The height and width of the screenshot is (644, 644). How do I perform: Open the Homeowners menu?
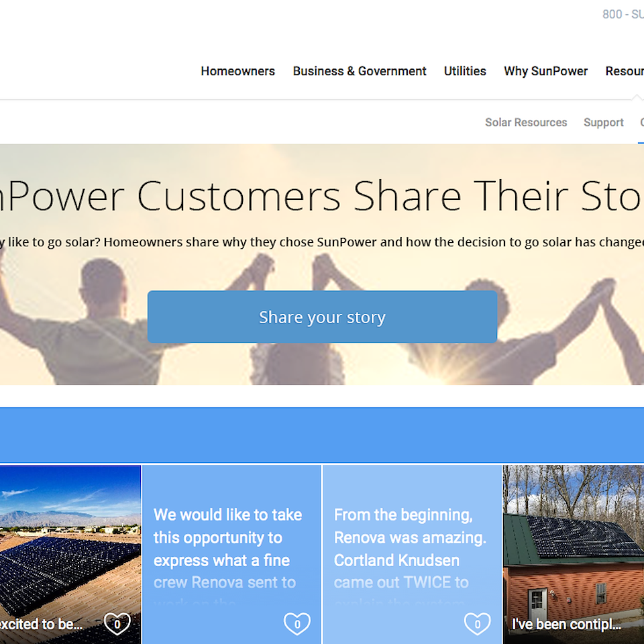237,71
